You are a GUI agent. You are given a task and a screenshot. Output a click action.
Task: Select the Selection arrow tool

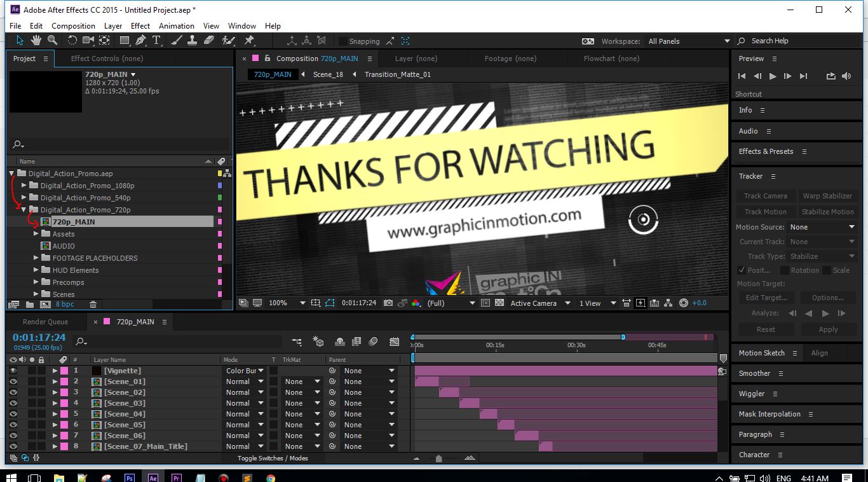[20, 40]
